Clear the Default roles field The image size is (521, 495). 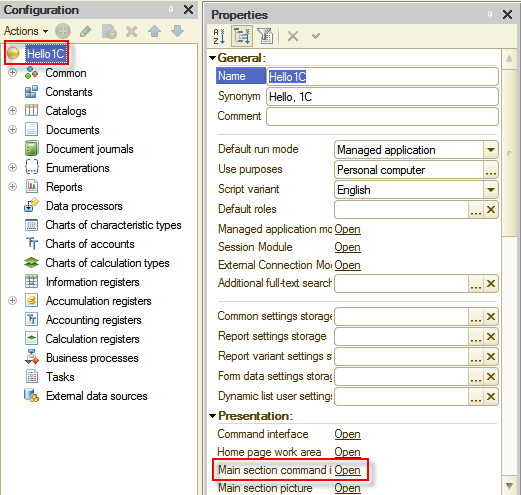491,210
